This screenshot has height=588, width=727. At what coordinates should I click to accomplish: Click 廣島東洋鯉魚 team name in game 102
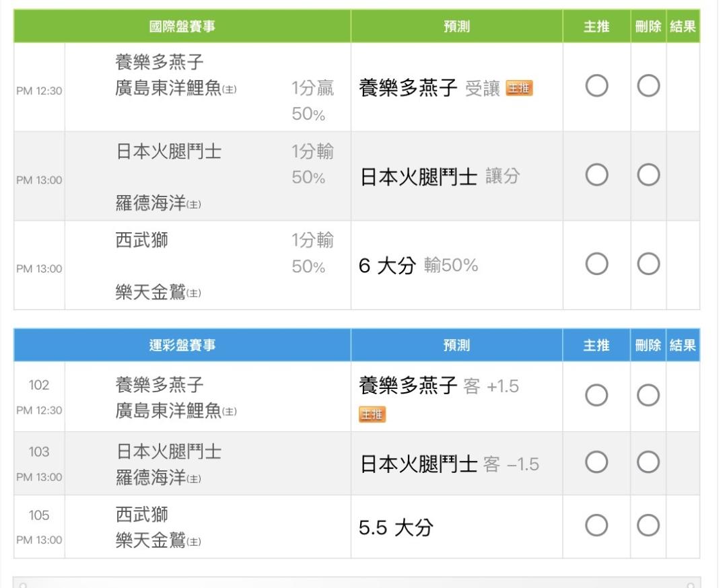tap(168, 410)
